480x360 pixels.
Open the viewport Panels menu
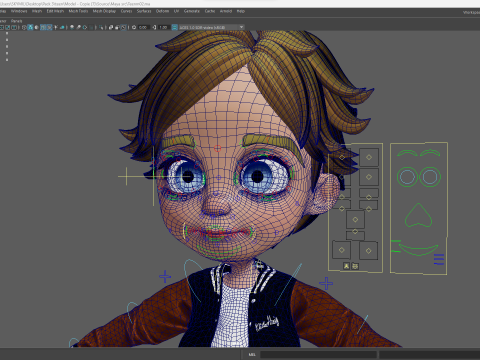(16, 21)
